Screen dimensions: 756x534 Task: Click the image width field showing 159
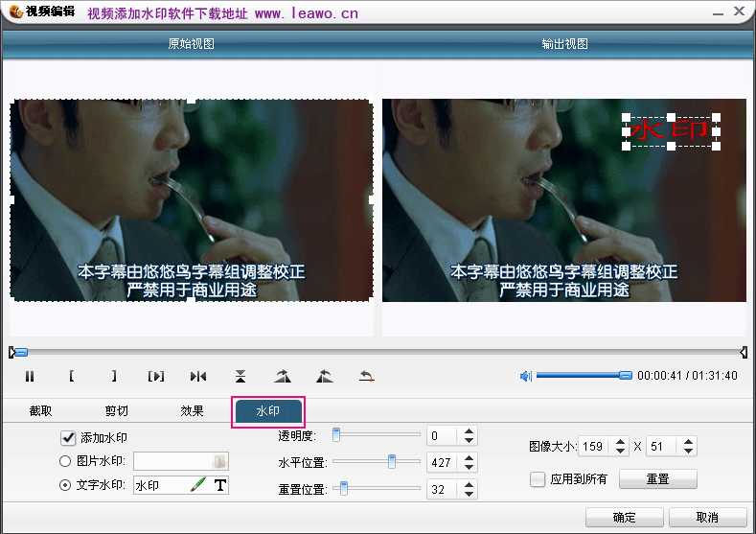click(x=595, y=446)
